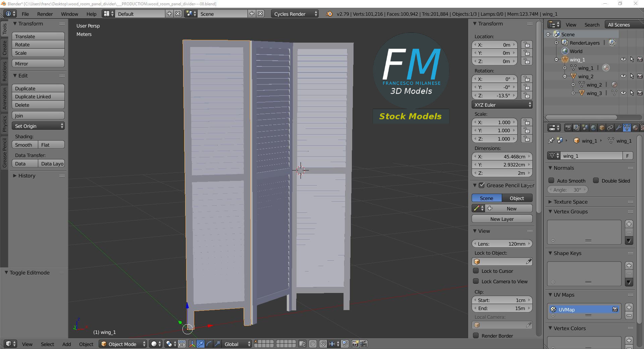Click the 3D manipulator toggle axis icon
This screenshot has height=349, width=644.
click(192, 344)
